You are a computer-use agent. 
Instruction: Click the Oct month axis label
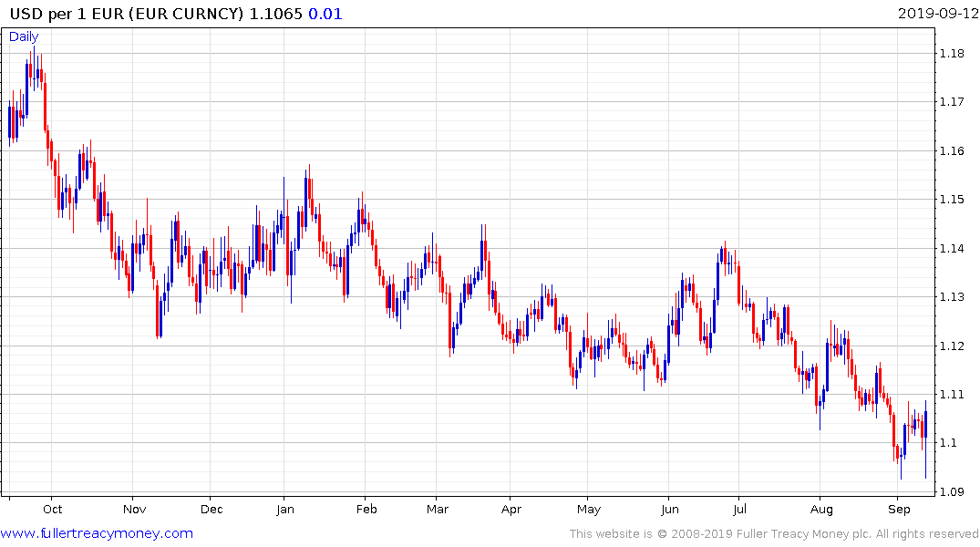coord(53,510)
